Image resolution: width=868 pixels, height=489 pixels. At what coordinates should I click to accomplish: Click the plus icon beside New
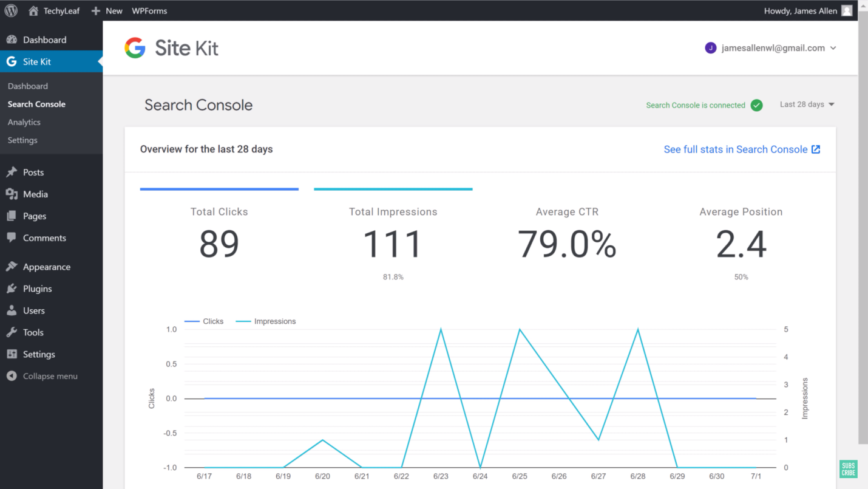[95, 11]
